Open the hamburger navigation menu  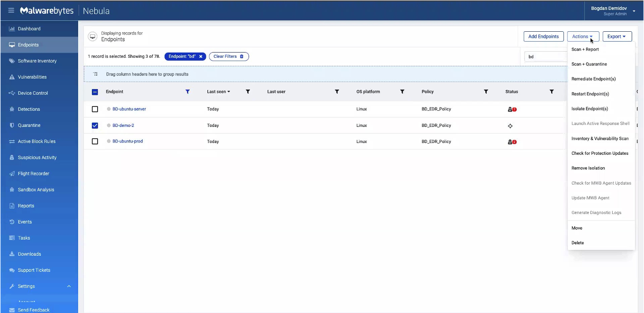tap(11, 10)
